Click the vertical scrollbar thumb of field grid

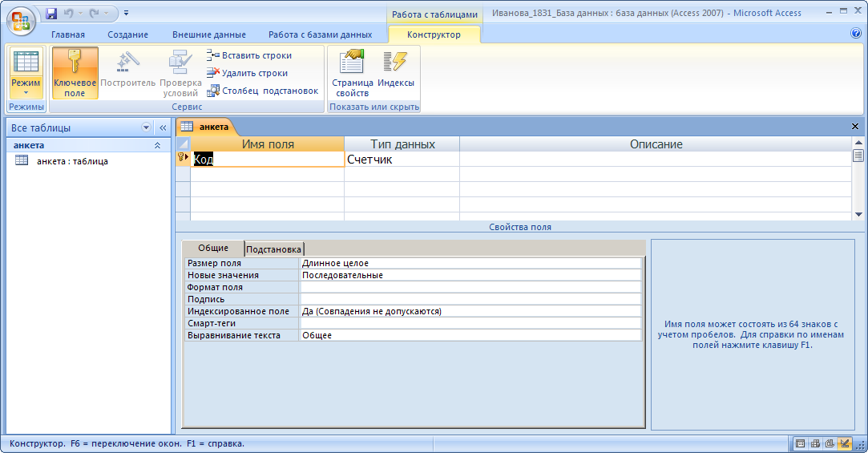tap(858, 156)
